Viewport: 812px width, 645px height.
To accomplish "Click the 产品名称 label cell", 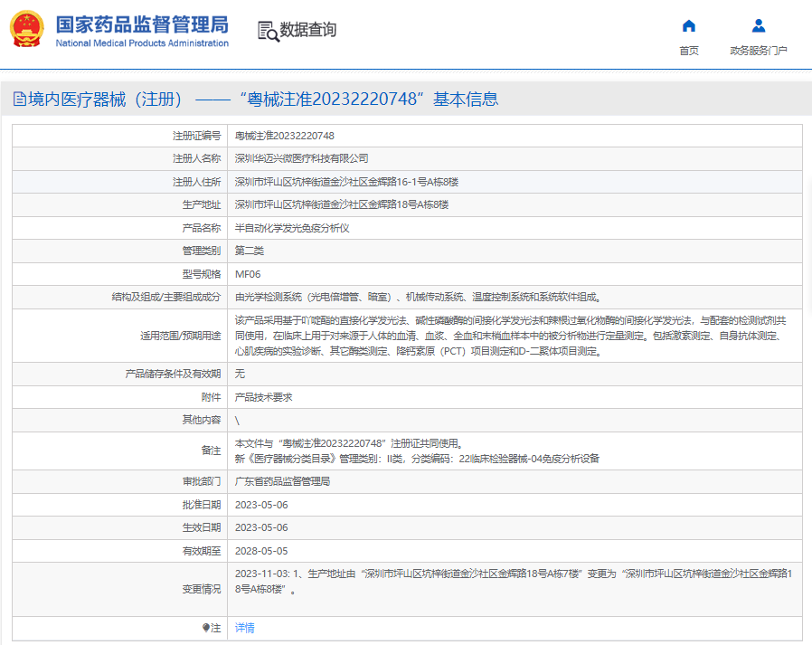I will 119,228.
